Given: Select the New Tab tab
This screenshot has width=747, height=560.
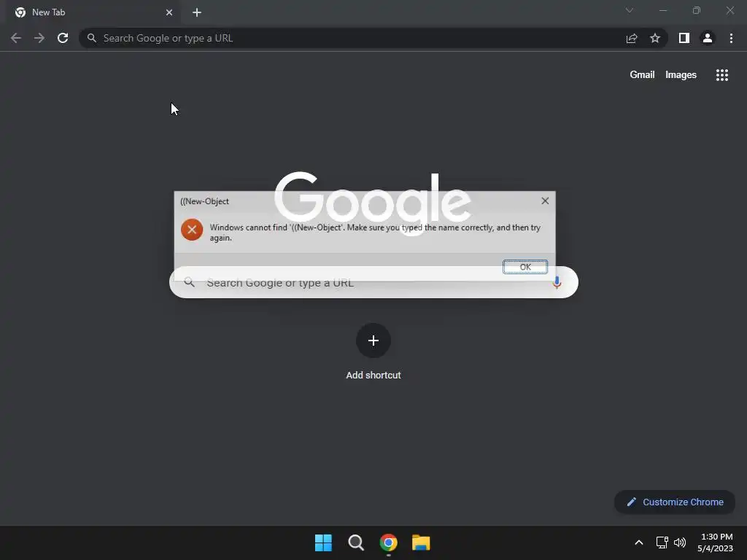Looking at the screenshot, I should [x=93, y=12].
